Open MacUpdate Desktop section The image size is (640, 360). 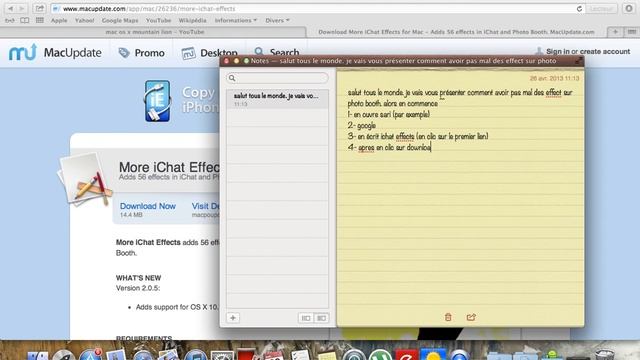[209, 53]
